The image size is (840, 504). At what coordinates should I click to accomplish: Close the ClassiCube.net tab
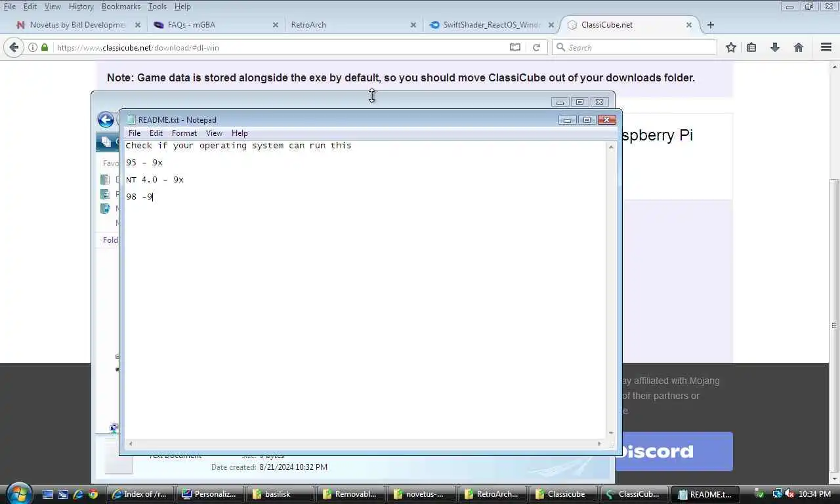(689, 25)
